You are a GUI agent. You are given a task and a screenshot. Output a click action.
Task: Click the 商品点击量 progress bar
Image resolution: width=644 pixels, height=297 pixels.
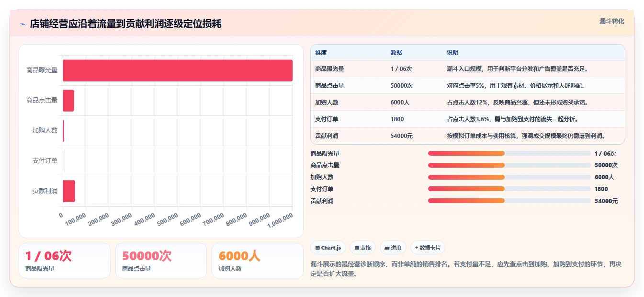509,165
